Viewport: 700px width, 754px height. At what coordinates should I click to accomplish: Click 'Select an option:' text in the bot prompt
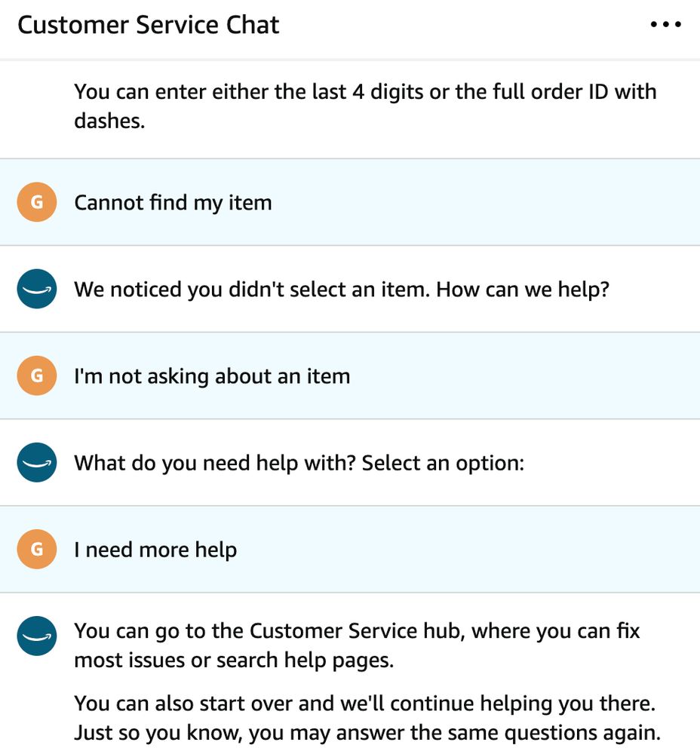[x=443, y=463]
